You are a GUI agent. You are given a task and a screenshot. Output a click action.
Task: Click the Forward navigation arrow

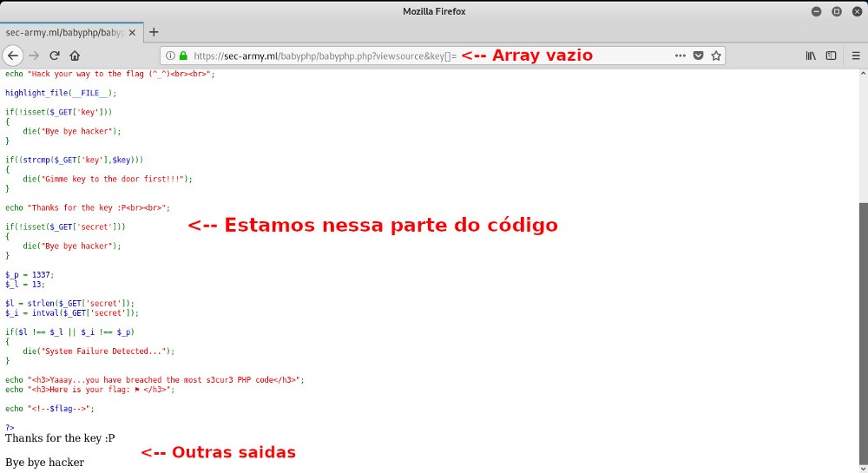[34, 56]
